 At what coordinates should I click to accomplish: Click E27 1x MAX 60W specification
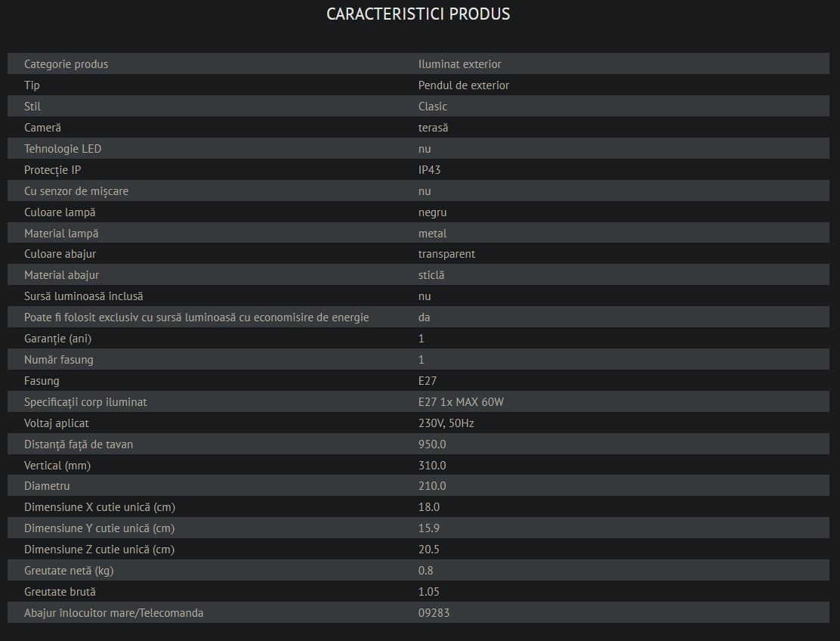(461, 402)
